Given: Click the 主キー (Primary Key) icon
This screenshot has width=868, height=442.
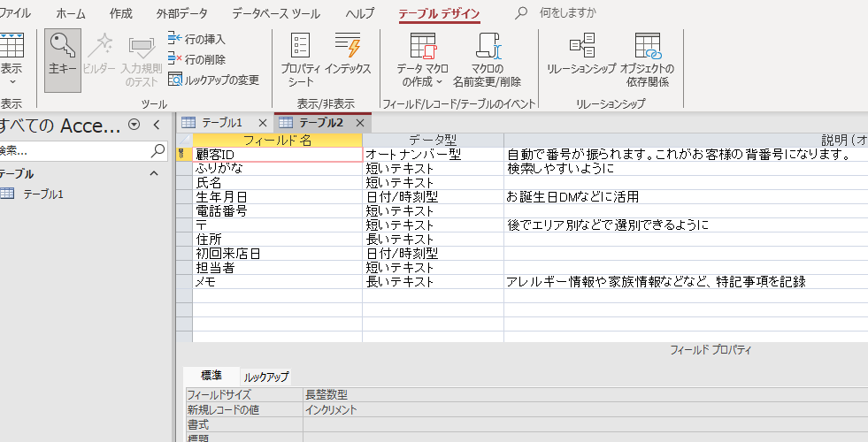Looking at the screenshot, I should (62, 58).
